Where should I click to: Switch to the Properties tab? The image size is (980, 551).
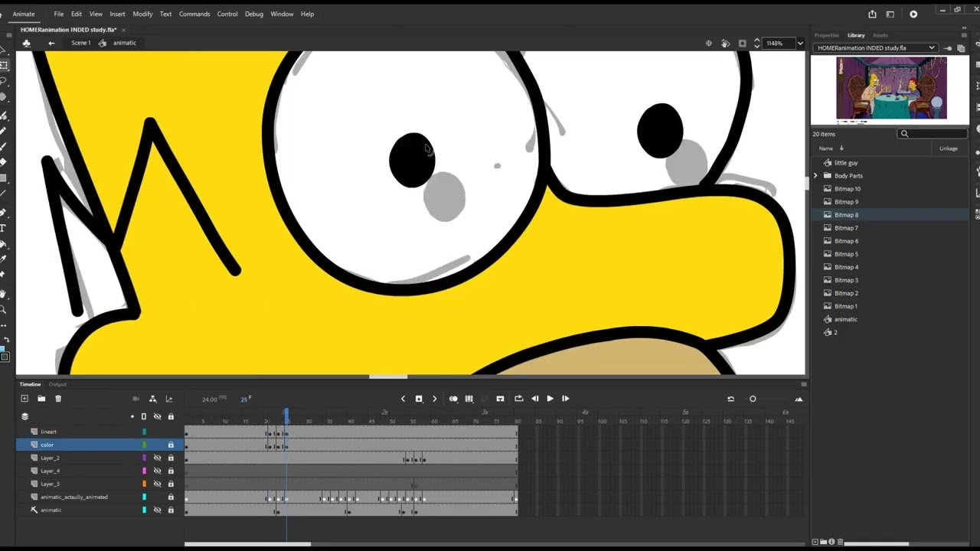(827, 35)
